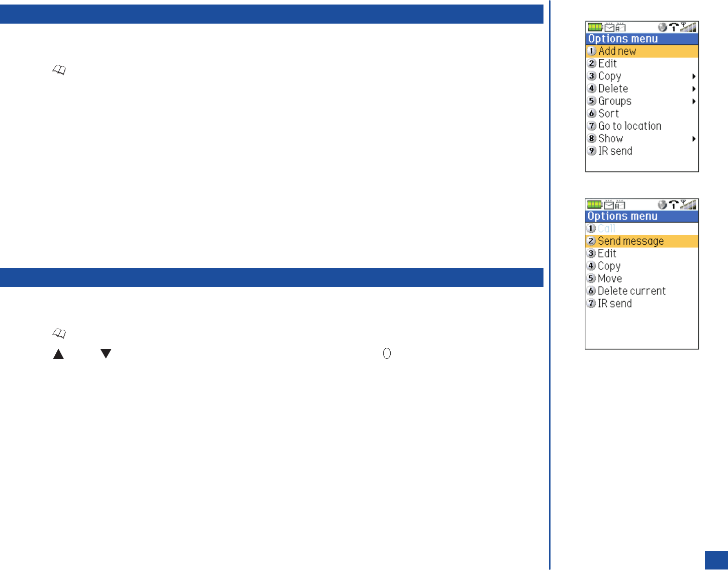Choose Delete current
The image size is (728, 570).
coord(642,291)
